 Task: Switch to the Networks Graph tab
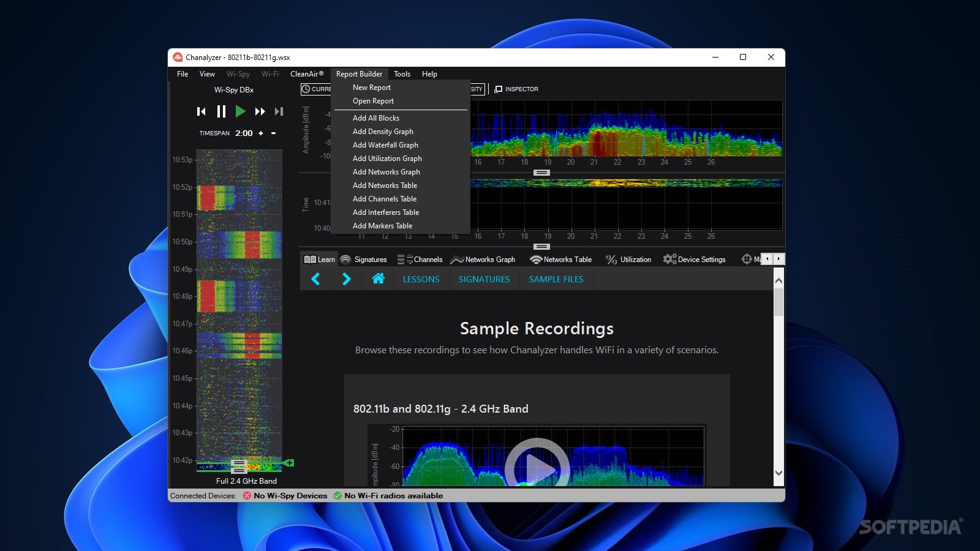[x=483, y=260]
